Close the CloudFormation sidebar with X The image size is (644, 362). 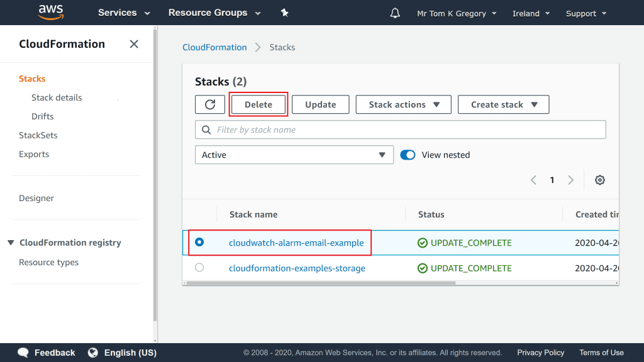coord(134,44)
